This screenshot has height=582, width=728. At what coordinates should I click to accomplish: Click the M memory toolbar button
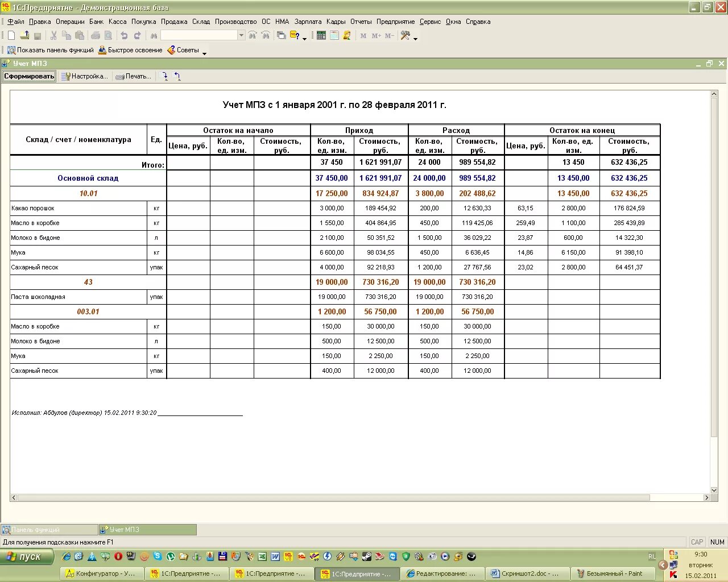click(x=363, y=35)
